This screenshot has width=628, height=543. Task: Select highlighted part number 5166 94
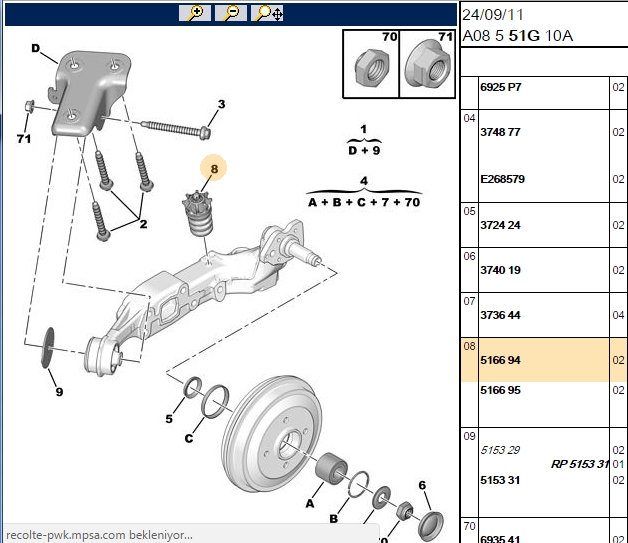[500, 360]
